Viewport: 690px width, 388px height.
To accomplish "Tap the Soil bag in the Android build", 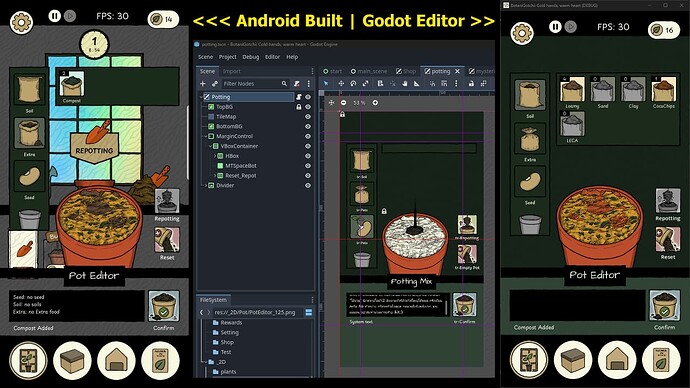I will [x=29, y=89].
